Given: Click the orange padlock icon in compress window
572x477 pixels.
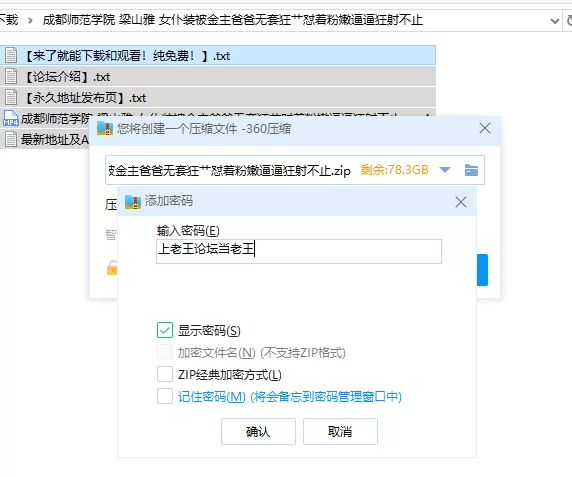Looking at the screenshot, I should pos(112,267).
